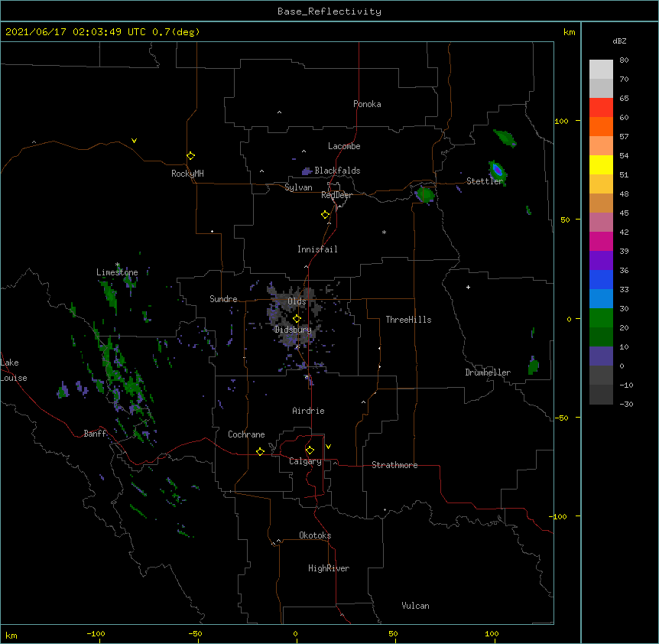Select the yellow diamond marker above Calgary label
Image resolution: width=659 pixels, height=644 pixels.
[310, 450]
